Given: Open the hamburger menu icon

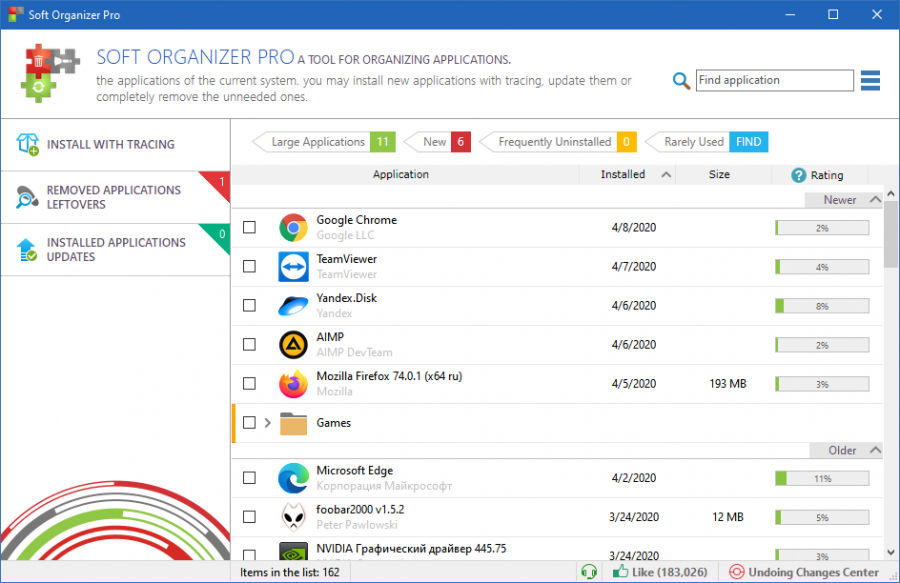Looking at the screenshot, I should click(870, 80).
